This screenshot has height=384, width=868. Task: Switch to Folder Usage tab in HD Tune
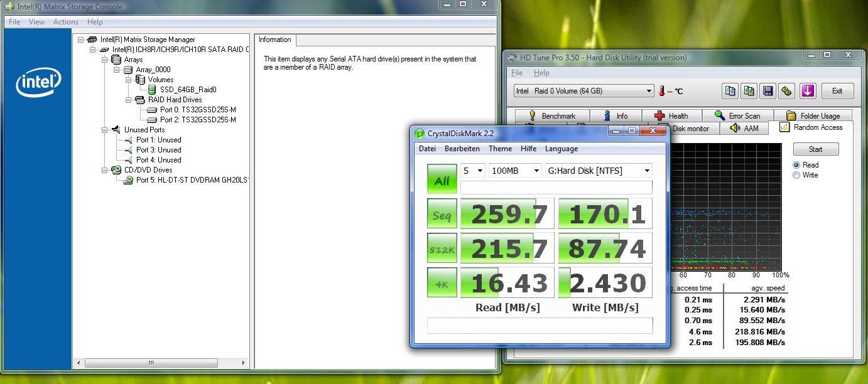pos(813,115)
